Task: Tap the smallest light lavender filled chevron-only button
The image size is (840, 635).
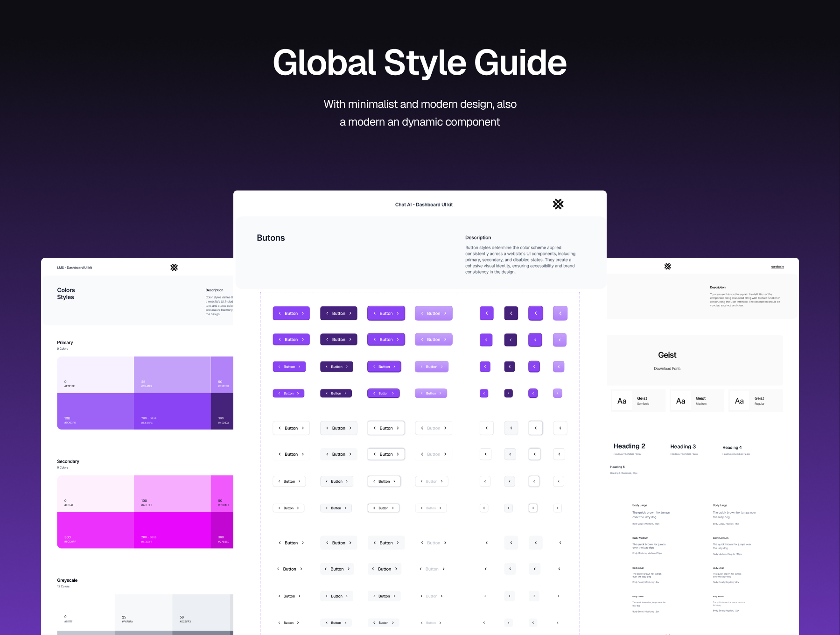Action: click(x=557, y=394)
